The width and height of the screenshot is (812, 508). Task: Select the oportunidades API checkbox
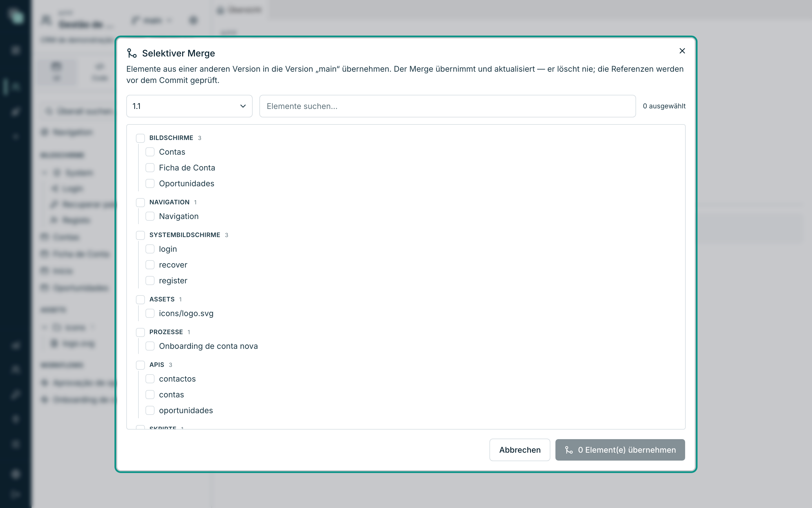click(150, 411)
